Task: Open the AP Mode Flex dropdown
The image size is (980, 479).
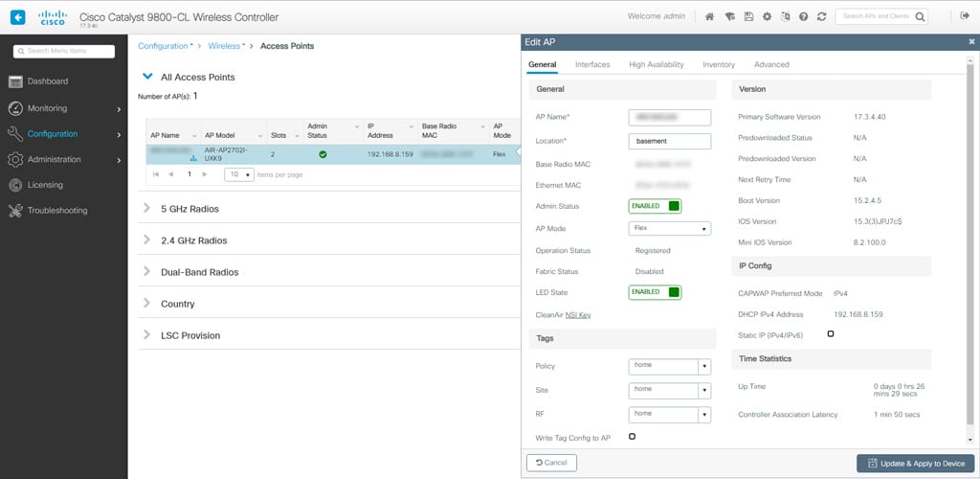Action: (669, 228)
